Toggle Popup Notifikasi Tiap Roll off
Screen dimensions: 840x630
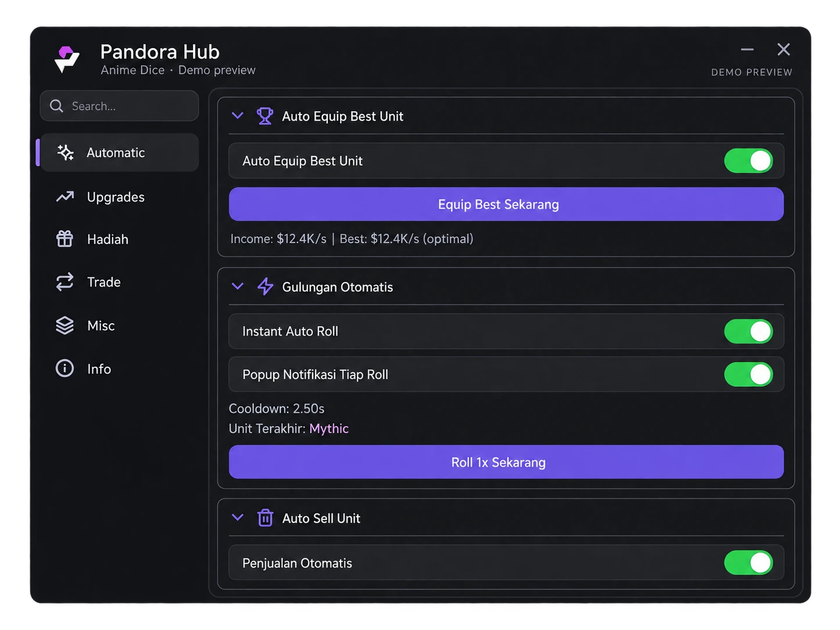click(x=748, y=374)
